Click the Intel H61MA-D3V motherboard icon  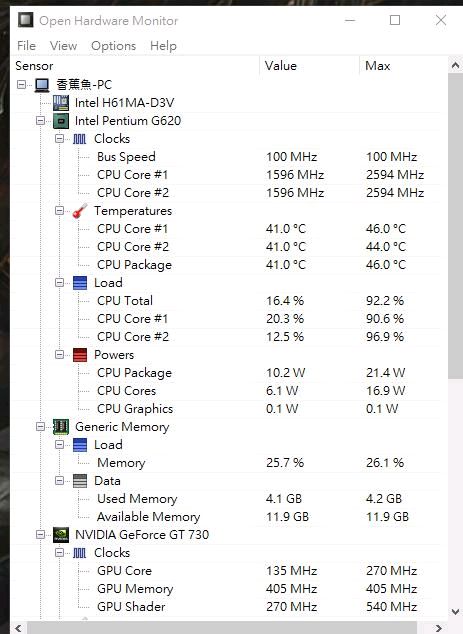click(x=61, y=103)
